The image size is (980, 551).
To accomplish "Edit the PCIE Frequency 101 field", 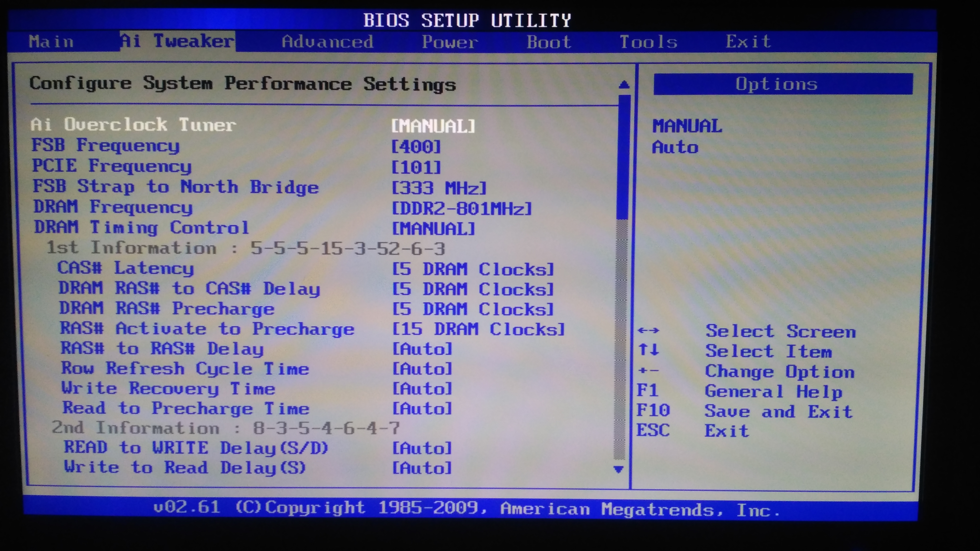I will 416,167.
